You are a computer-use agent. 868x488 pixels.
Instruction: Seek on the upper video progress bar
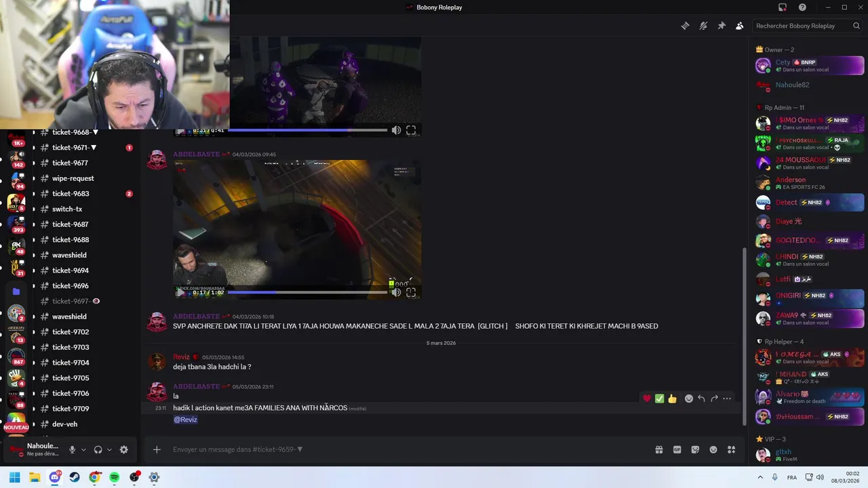(309, 130)
